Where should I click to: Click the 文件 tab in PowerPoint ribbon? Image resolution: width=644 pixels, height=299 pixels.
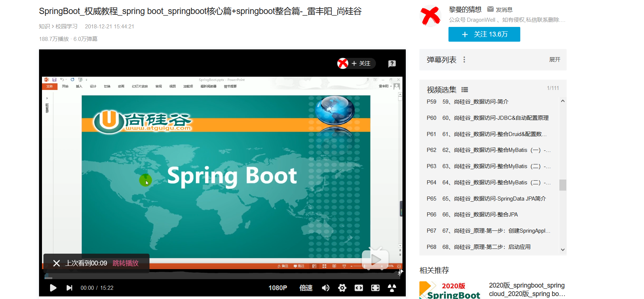pyautogui.click(x=50, y=86)
